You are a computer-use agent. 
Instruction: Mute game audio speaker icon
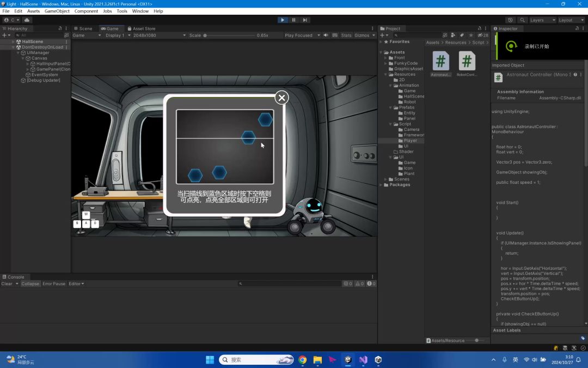326,35
